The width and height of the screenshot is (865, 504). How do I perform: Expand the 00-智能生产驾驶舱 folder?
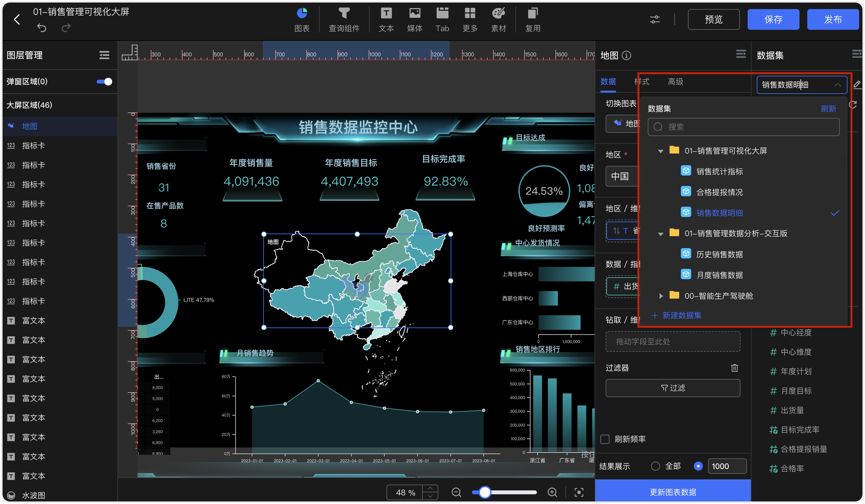point(661,296)
